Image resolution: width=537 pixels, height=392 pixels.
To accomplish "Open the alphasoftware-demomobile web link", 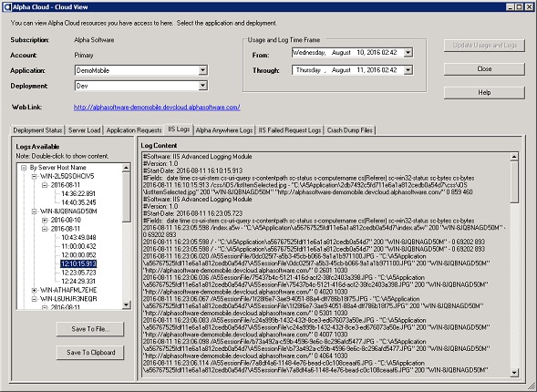I will tap(157, 108).
